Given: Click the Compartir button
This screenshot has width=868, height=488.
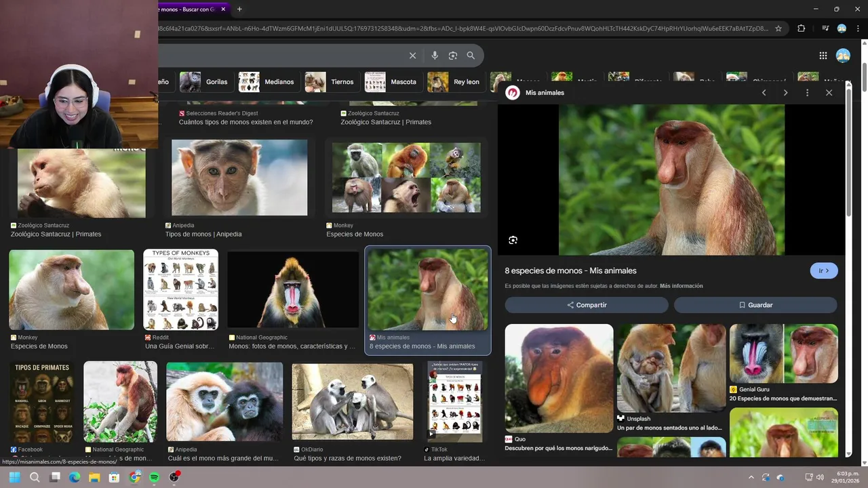Looking at the screenshot, I should pyautogui.click(x=587, y=305).
